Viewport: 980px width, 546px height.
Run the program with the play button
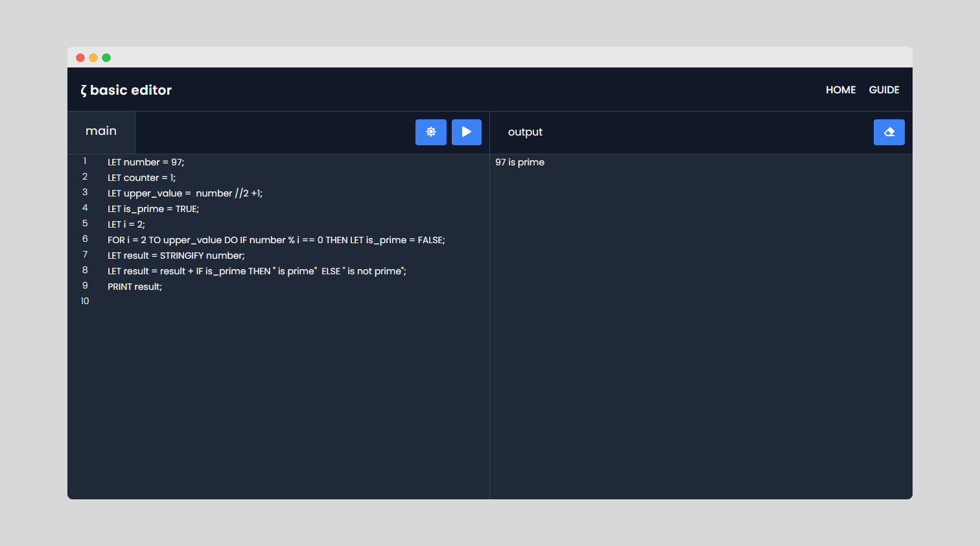pyautogui.click(x=467, y=132)
